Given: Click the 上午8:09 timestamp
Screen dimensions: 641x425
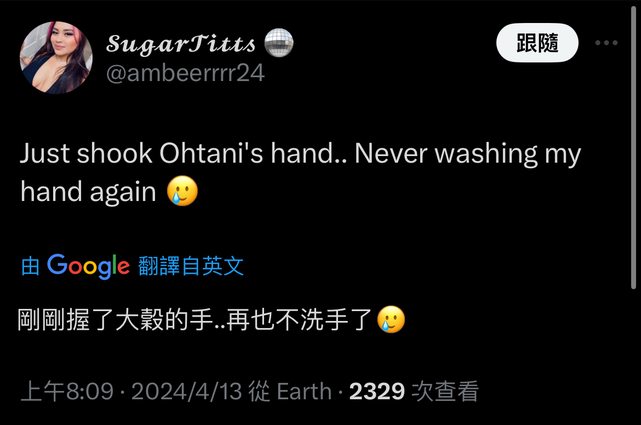Looking at the screenshot, I should [x=67, y=391].
